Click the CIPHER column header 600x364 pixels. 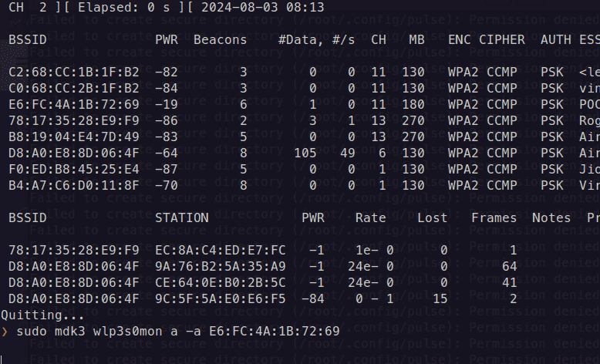502,39
